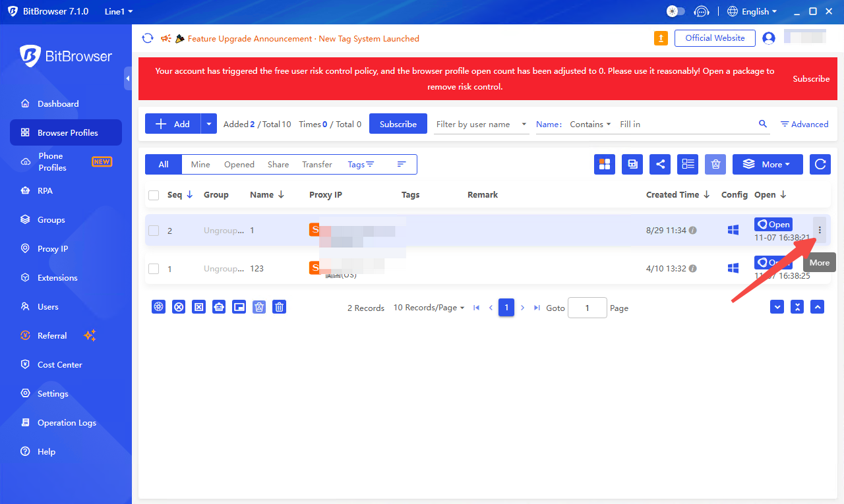The width and height of the screenshot is (844, 504).
Task: Switch to the Opened tab
Action: coord(239,165)
